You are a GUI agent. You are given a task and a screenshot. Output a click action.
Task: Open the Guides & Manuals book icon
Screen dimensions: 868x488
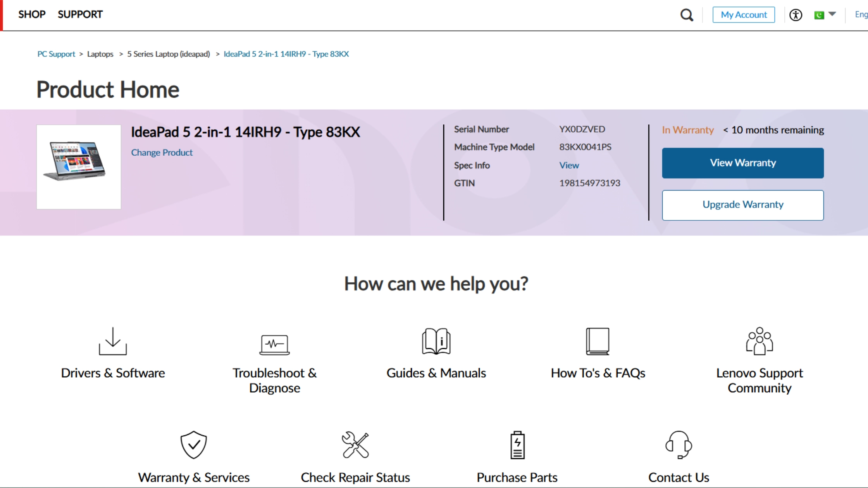point(436,341)
